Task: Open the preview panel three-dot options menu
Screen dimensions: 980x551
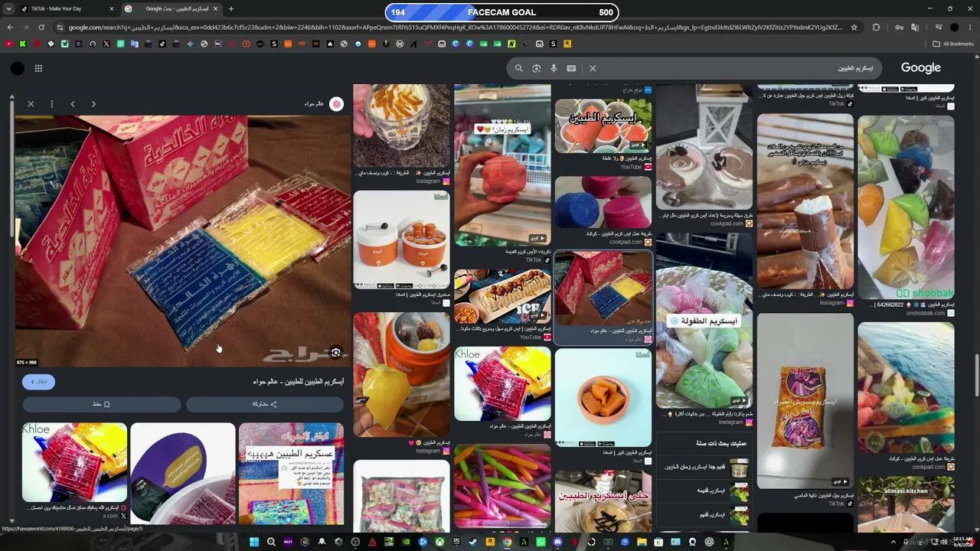Action: click(x=52, y=104)
